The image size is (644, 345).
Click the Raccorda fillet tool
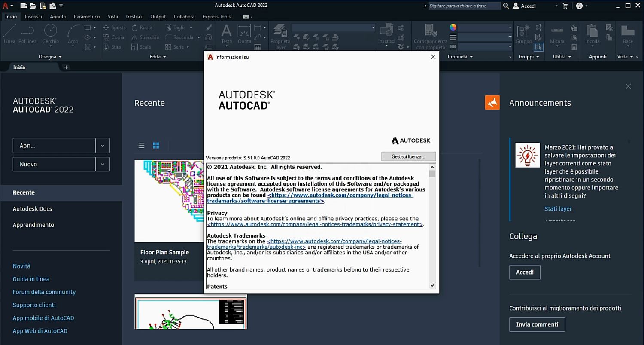(179, 37)
